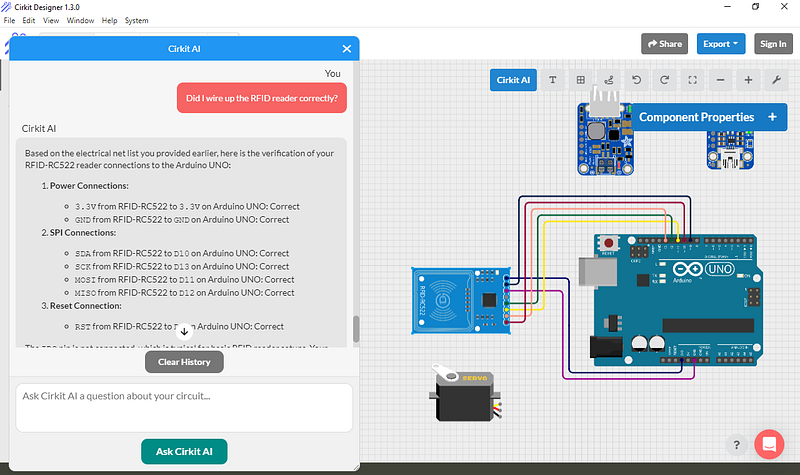
Task: Open the Export dropdown
Action: (721, 44)
